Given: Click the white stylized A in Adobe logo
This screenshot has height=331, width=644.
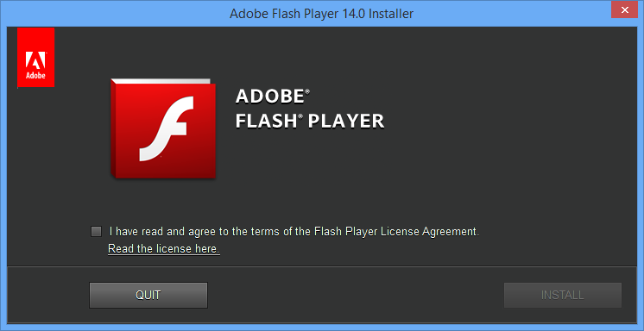Looking at the screenshot, I should 35,61.
